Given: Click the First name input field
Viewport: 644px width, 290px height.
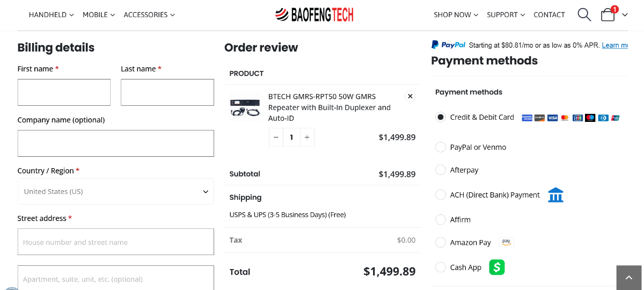Looking at the screenshot, I should pyautogui.click(x=64, y=92).
